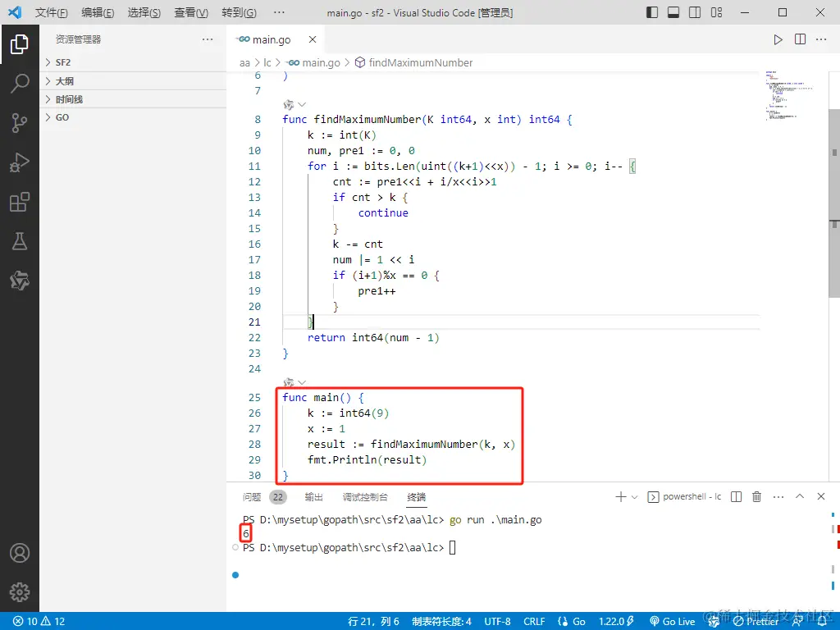This screenshot has height=630, width=840.
Task: Open the Explorer view in activity bar
Action: (20, 44)
